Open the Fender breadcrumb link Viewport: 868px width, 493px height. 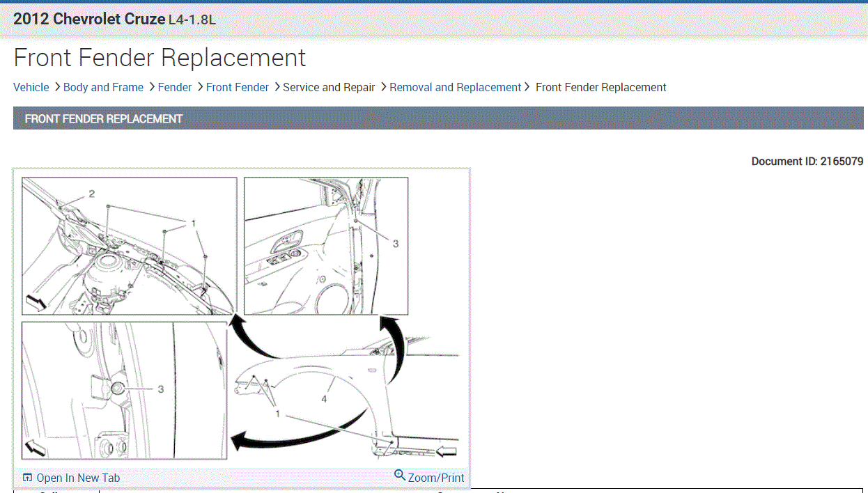click(175, 87)
